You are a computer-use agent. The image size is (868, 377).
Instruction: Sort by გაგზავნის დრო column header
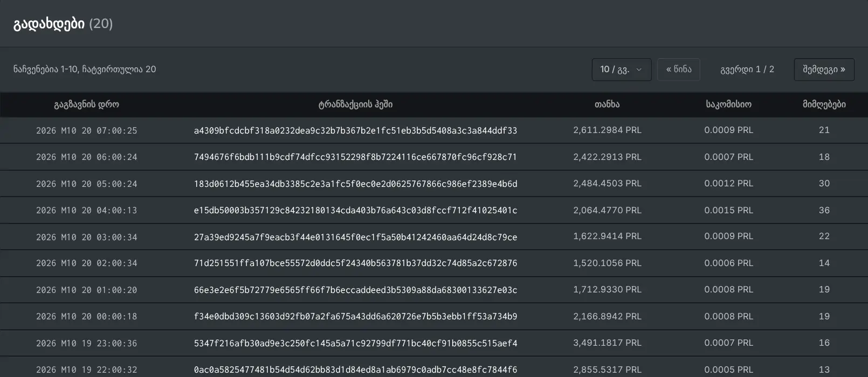click(86, 104)
